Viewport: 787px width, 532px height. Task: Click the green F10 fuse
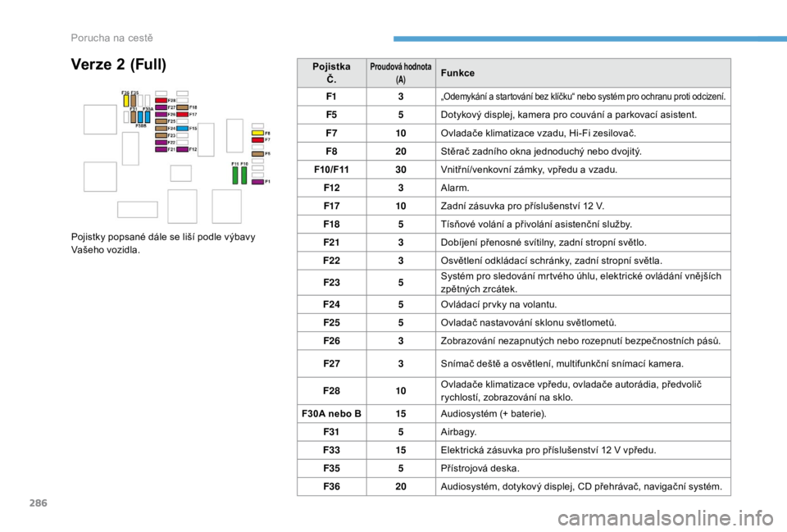click(244, 175)
